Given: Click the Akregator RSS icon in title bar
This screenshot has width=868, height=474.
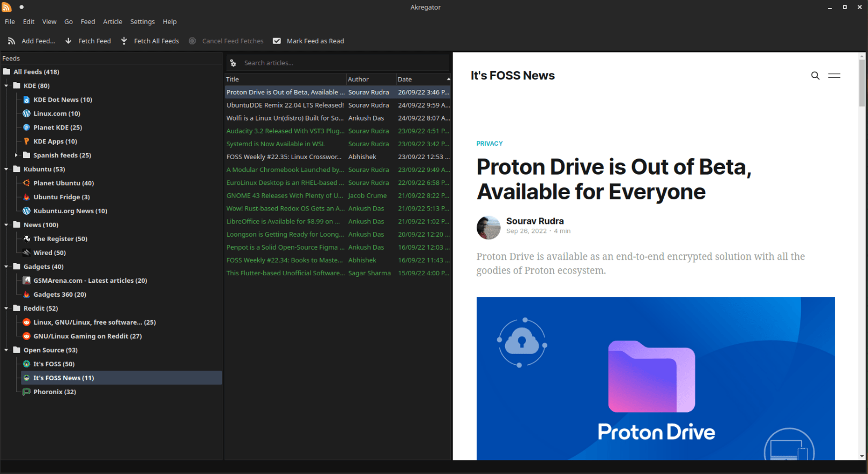Looking at the screenshot, I should pyautogui.click(x=6, y=7).
